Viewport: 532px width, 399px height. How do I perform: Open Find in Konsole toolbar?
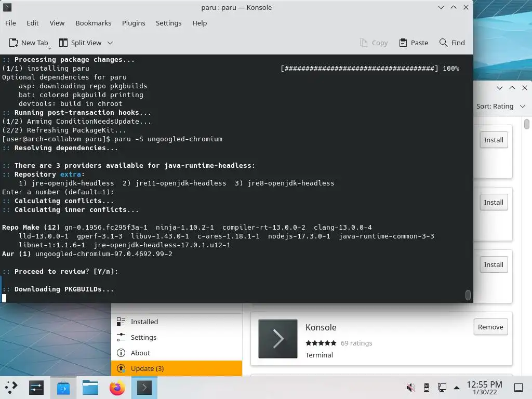[x=452, y=43]
